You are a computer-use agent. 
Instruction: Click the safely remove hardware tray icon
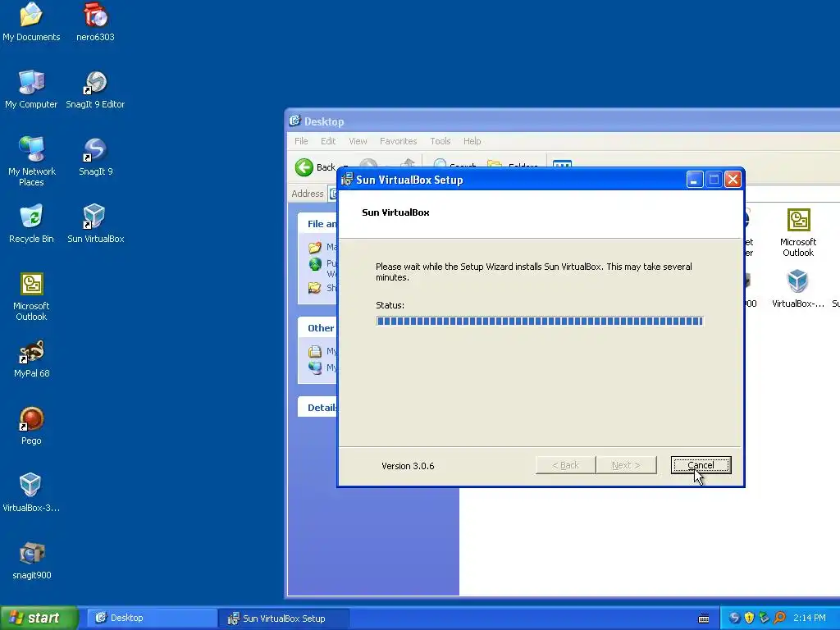[765, 618]
